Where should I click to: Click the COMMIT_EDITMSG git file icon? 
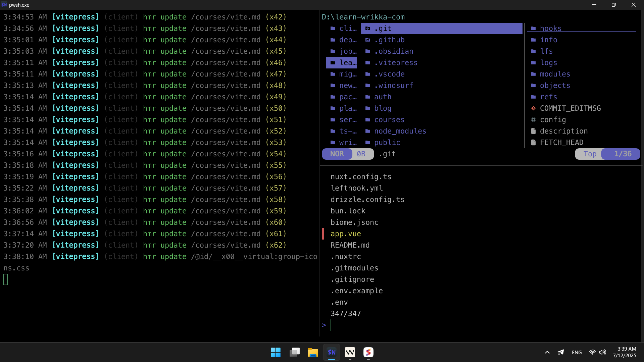tap(534, 108)
